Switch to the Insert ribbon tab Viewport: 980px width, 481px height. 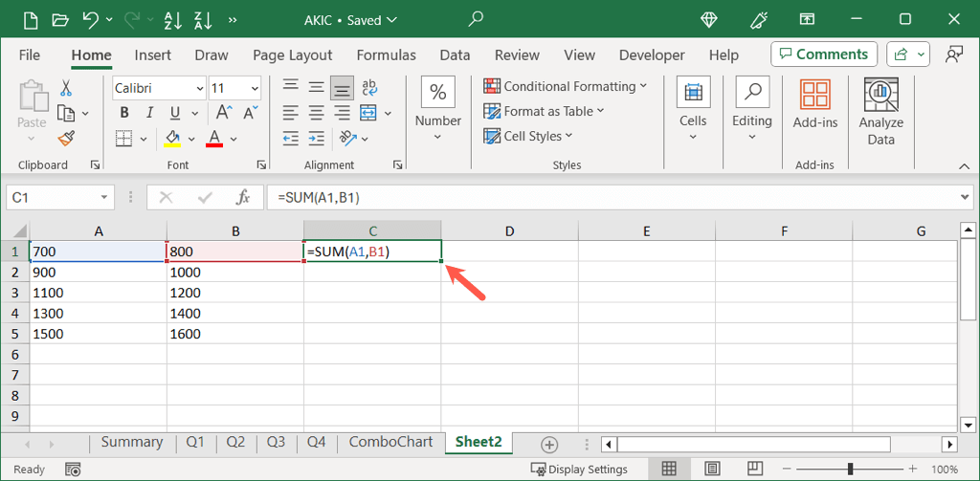point(152,55)
